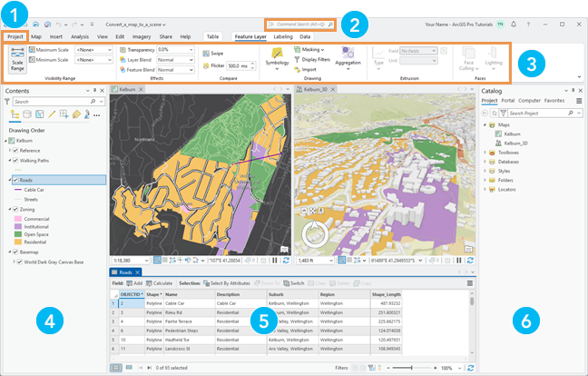588x376 pixels.
Task: Toggle the Basemap group checkbox
Action: (x=15, y=252)
